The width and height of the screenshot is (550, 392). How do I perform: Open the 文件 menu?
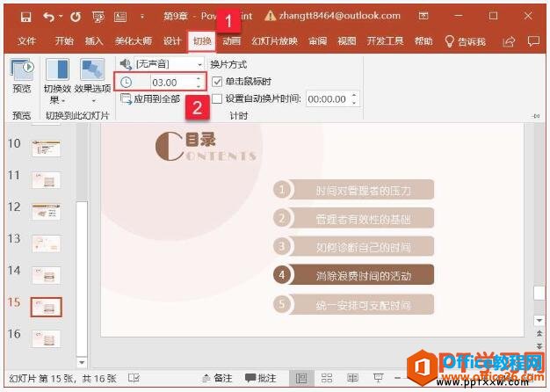tap(26, 41)
